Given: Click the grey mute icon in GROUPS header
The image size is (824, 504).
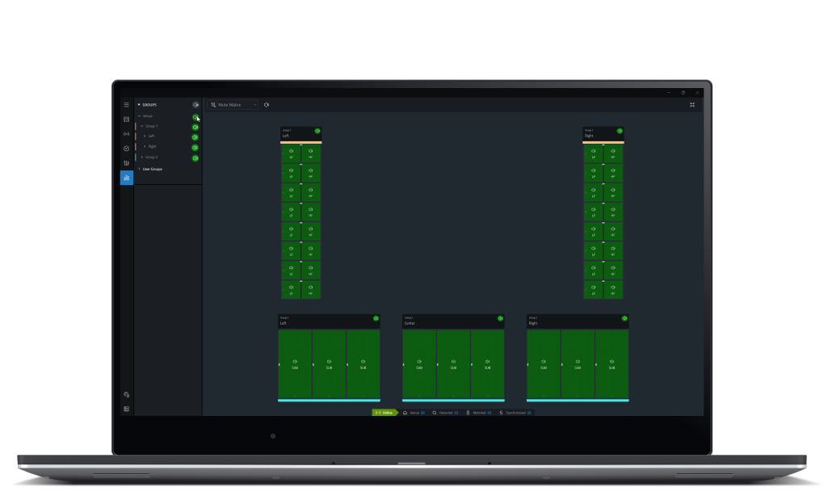Looking at the screenshot, I should click(x=195, y=104).
